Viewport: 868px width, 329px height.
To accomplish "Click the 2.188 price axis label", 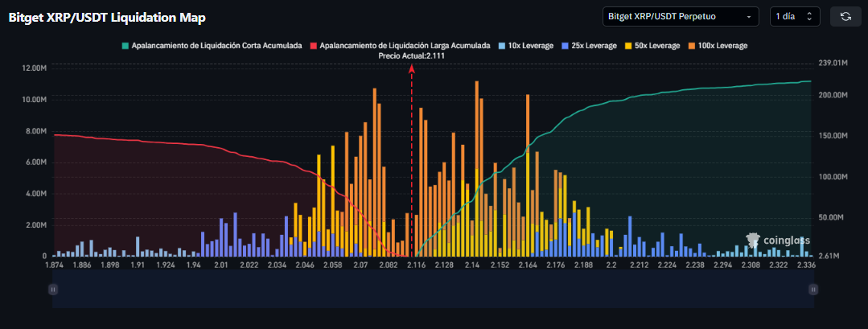I will [x=583, y=265].
